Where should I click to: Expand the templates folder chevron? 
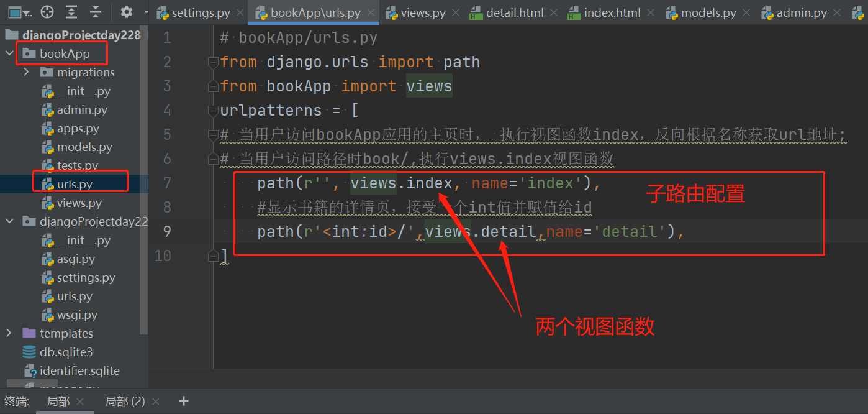pyautogui.click(x=9, y=333)
